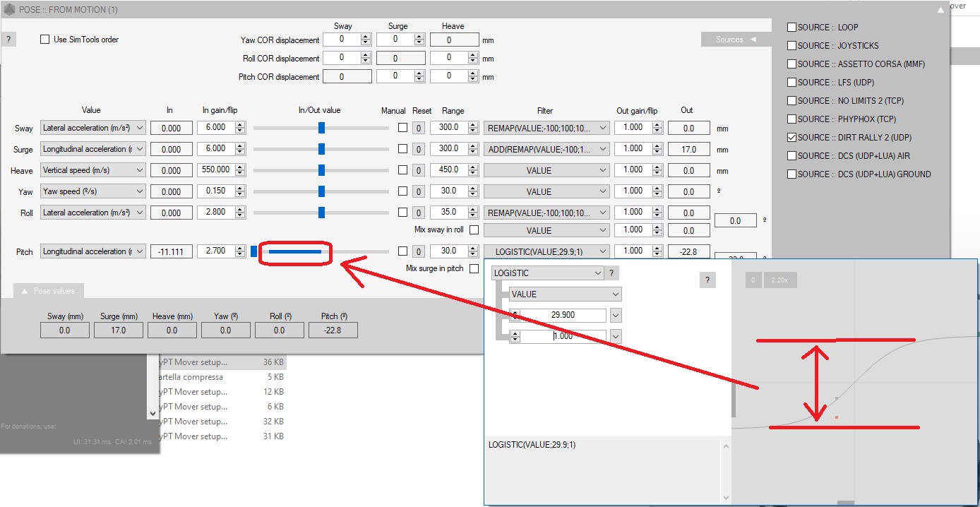Click the help icon left of the graph

pyautogui.click(x=707, y=280)
